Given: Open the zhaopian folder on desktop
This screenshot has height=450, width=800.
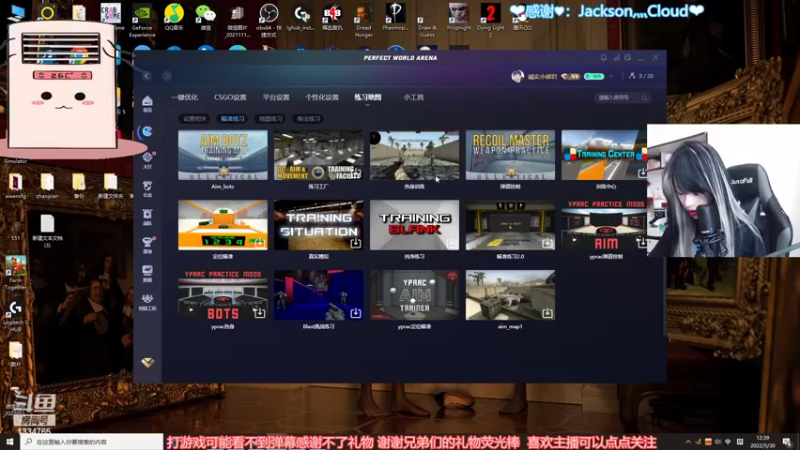Looking at the screenshot, I should [47, 186].
